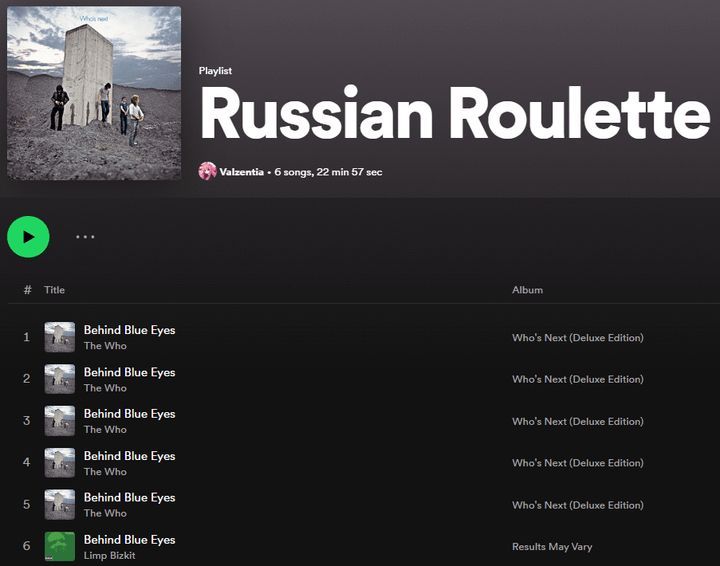Click the green Limp Bizkit track thumbnail
720x566 pixels.
pyautogui.click(x=60, y=547)
